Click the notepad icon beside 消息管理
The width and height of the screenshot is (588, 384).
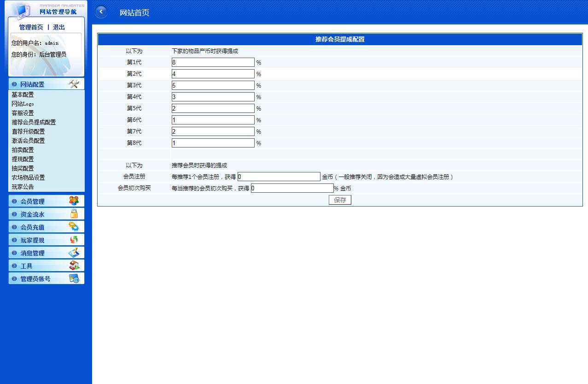(74, 253)
